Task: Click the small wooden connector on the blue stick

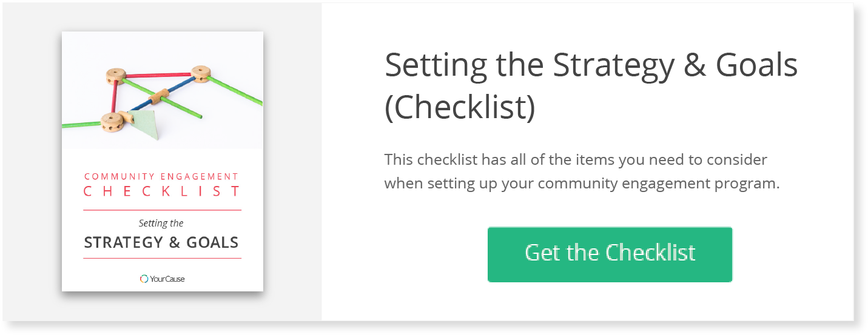Action: pyautogui.click(x=159, y=96)
